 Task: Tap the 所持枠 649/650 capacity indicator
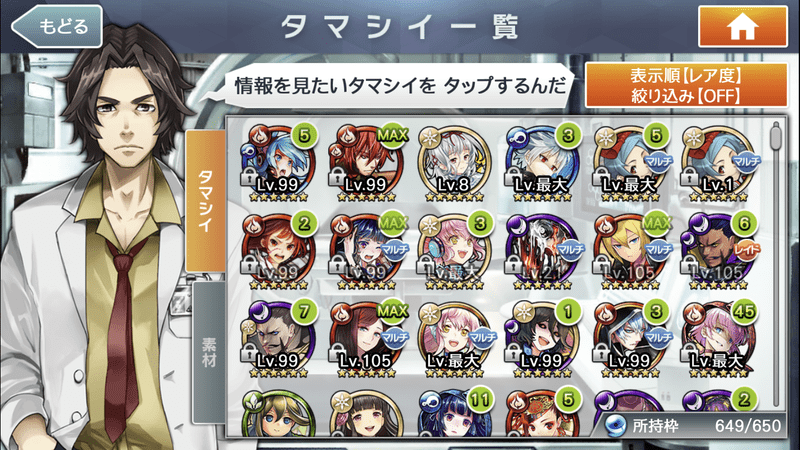click(x=693, y=425)
